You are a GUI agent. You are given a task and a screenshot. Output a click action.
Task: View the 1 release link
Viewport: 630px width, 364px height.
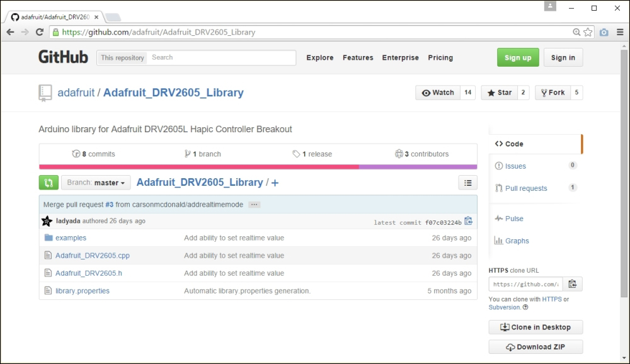(312, 154)
